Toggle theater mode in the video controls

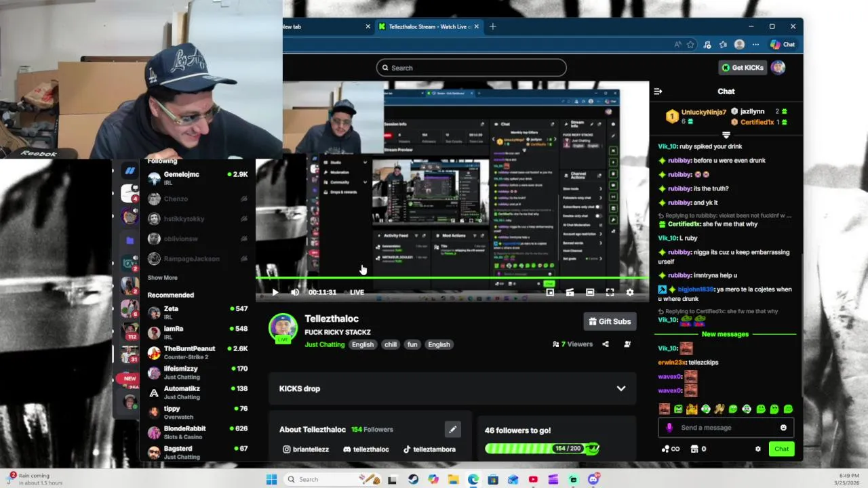point(590,292)
